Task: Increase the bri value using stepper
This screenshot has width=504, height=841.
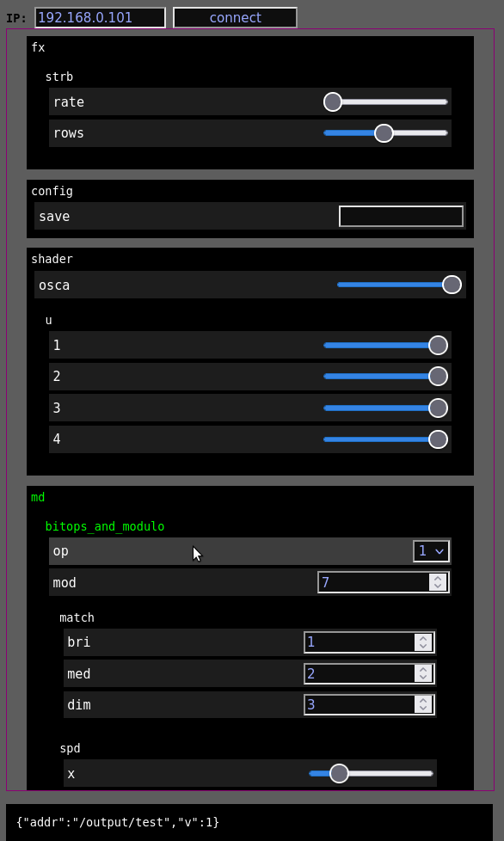Action: tap(423, 638)
